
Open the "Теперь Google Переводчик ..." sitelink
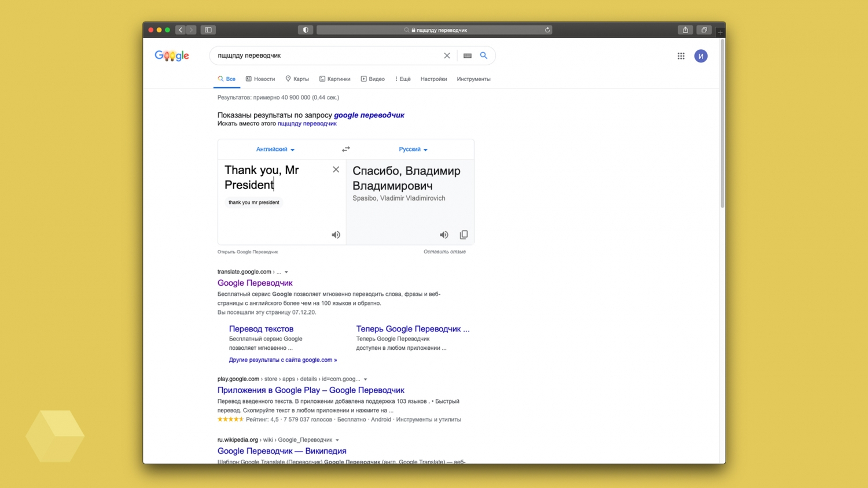(413, 329)
